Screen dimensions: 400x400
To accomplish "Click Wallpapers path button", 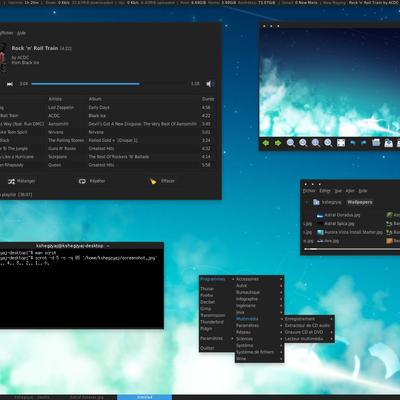I will click(x=360, y=202).
